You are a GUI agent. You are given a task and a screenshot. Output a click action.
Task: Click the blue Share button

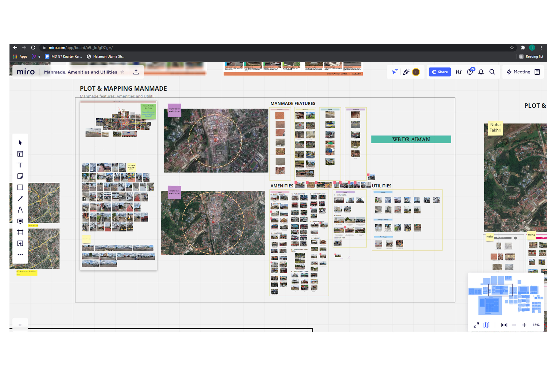[x=440, y=72]
